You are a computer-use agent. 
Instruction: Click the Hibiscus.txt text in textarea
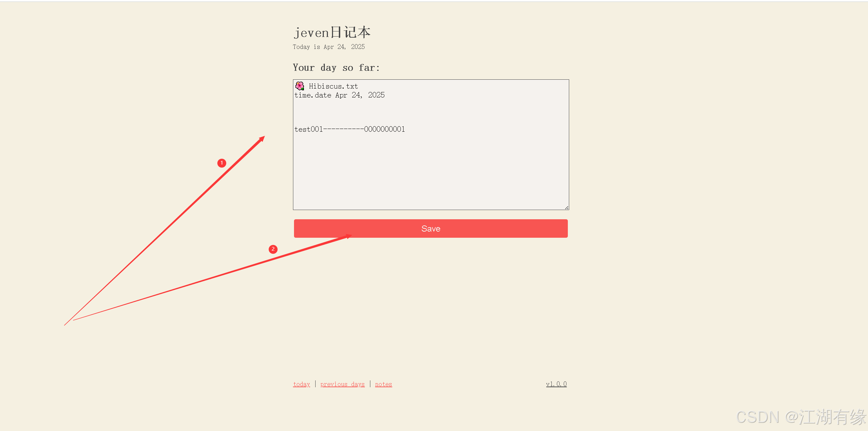(x=333, y=86)
